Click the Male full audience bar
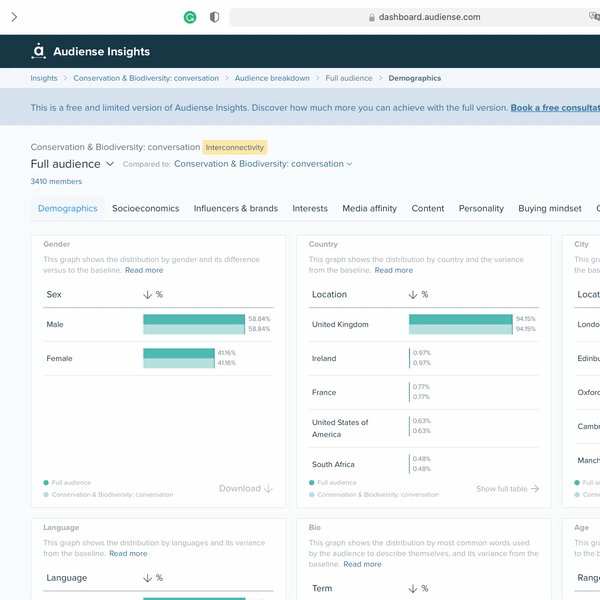This screenshot has height=600, width=600. [194, 320]
